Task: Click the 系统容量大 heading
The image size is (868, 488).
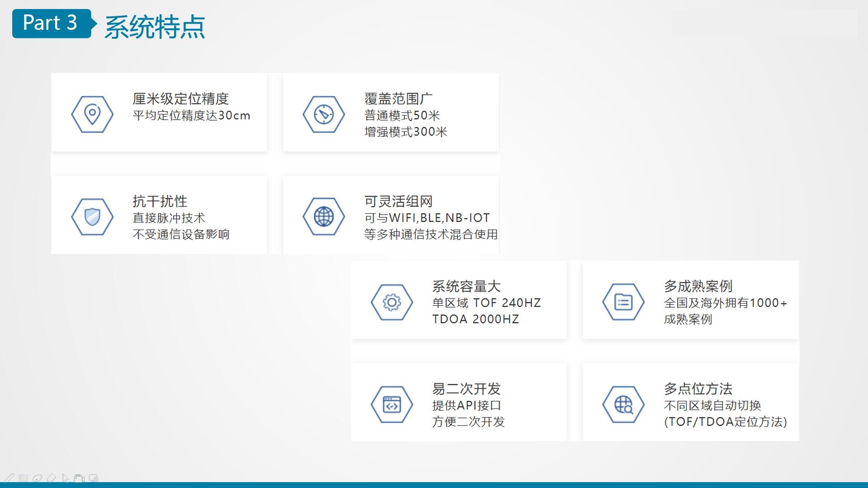Action: pyautogui.click(x=466, y=286)
